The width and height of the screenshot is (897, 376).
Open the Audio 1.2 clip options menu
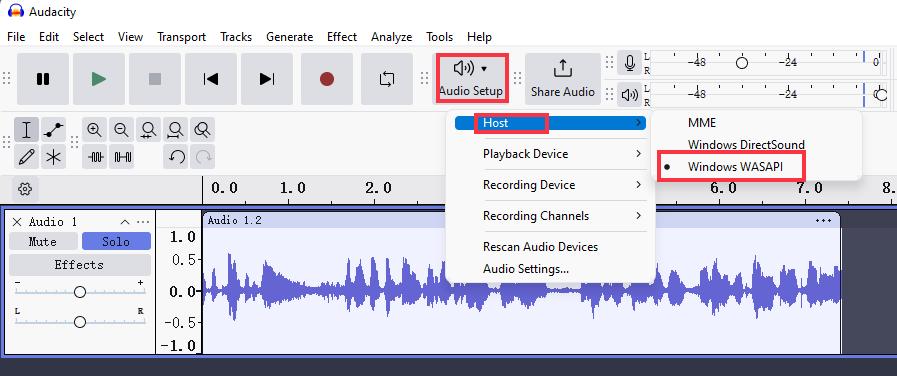pyautogui.click(x=823, y=220)
